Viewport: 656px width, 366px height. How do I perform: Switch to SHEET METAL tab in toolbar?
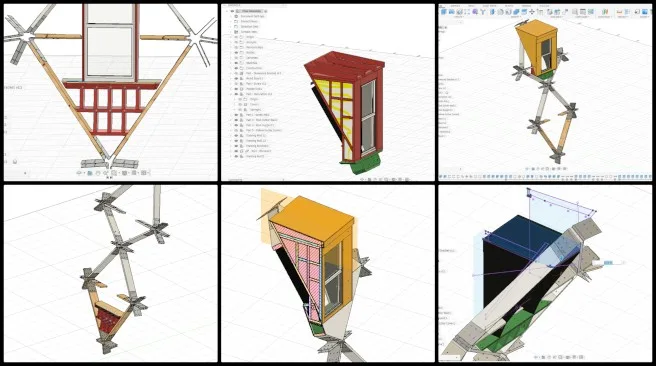click(x=490, y=6)
